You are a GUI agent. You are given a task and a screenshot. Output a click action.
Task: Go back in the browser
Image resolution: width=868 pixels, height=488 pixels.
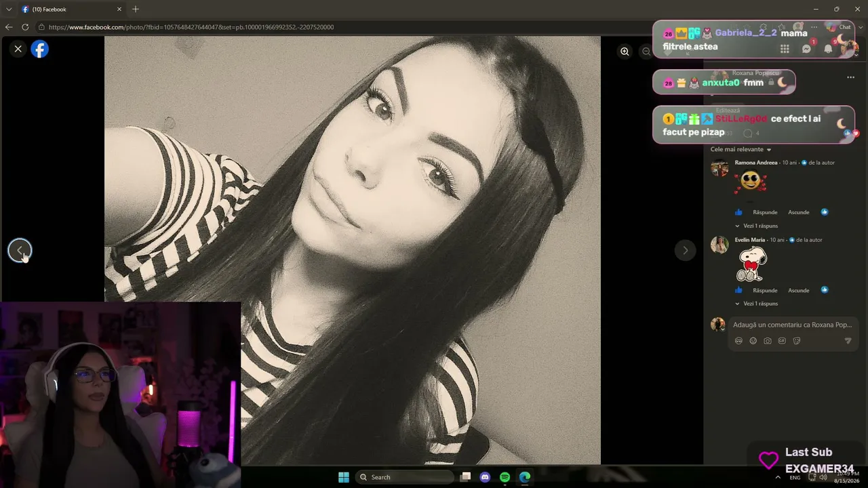[9, 27]
